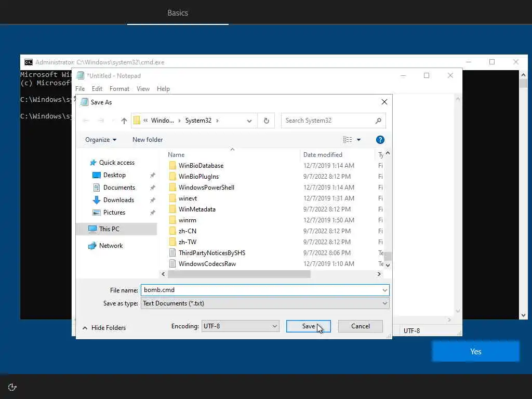Click scroll-up arrow of cmd window
The image size is (532, 399).
coord(523,75)
